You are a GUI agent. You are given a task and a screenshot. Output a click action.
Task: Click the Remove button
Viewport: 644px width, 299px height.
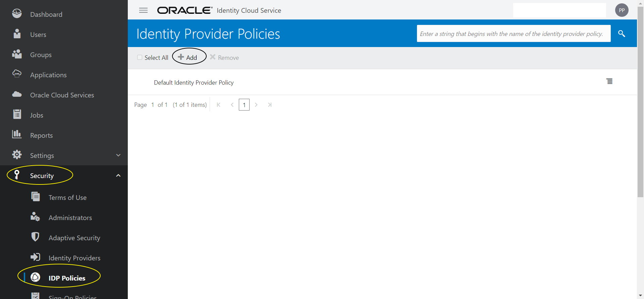pos(224,57)
